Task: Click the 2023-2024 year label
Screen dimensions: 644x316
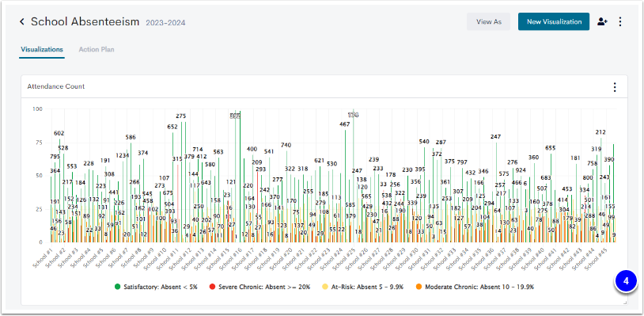Action: pyautogui.click(x=165, y=23)
